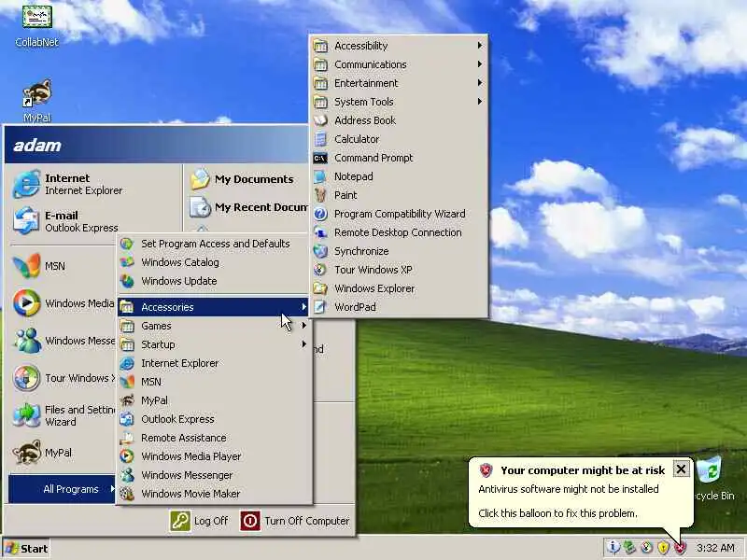Image resolution: width=747 pixels, height=560 pixels.
Task: Click the 3:32 AM taskbar clock
Action: 715,548
